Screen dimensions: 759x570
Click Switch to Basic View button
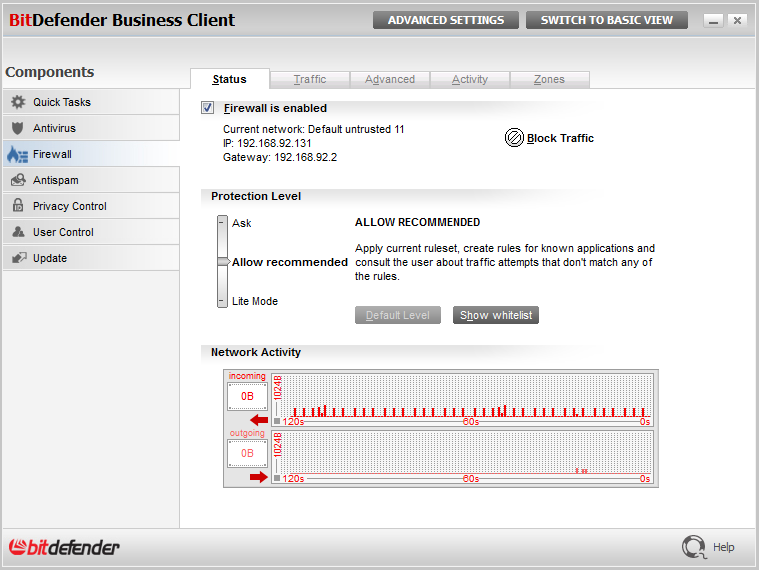pyautogui.click(x=607, y=20)
